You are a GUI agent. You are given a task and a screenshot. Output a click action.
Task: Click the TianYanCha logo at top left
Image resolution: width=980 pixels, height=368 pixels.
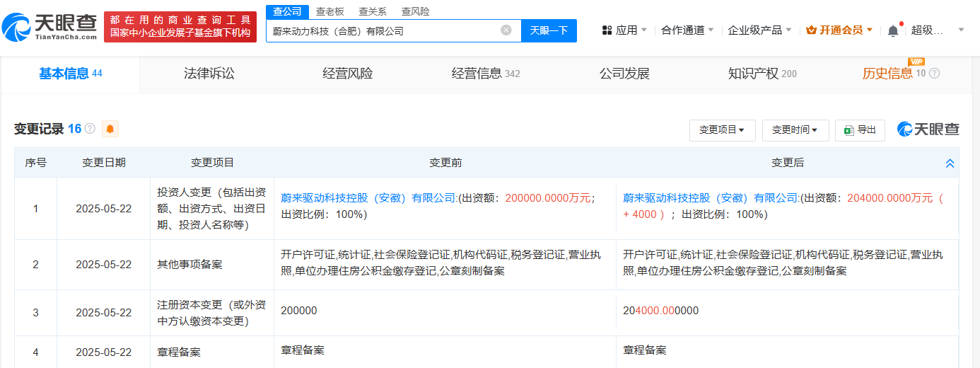(x=49, y=26)
